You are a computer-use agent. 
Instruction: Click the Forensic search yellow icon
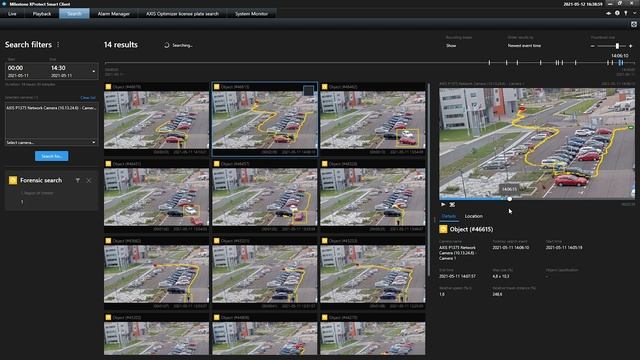pyautogui.click(x=13, y=180)
